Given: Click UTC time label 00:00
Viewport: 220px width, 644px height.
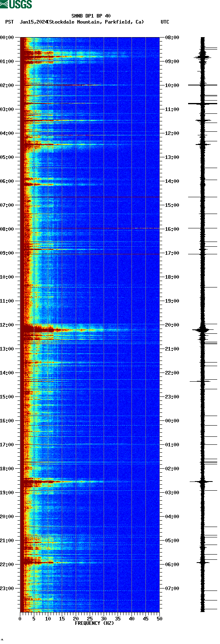Looking at the screenshot, I should click(x=172, y=421).
